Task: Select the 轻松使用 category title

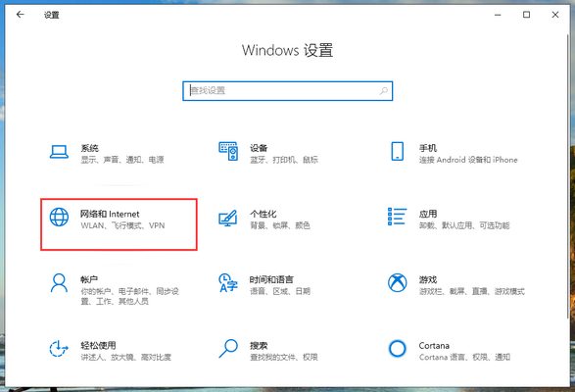Action: [x=98, y=345]
